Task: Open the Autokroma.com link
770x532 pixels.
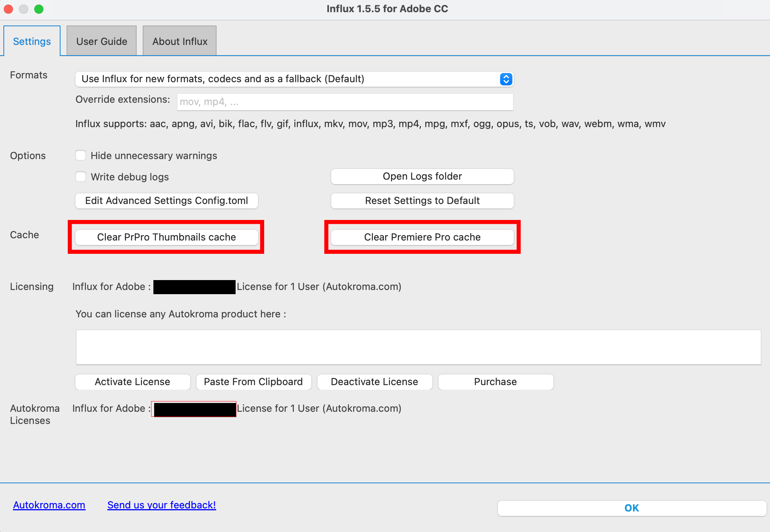Action: pyautogui.click(x=49, y=505)
